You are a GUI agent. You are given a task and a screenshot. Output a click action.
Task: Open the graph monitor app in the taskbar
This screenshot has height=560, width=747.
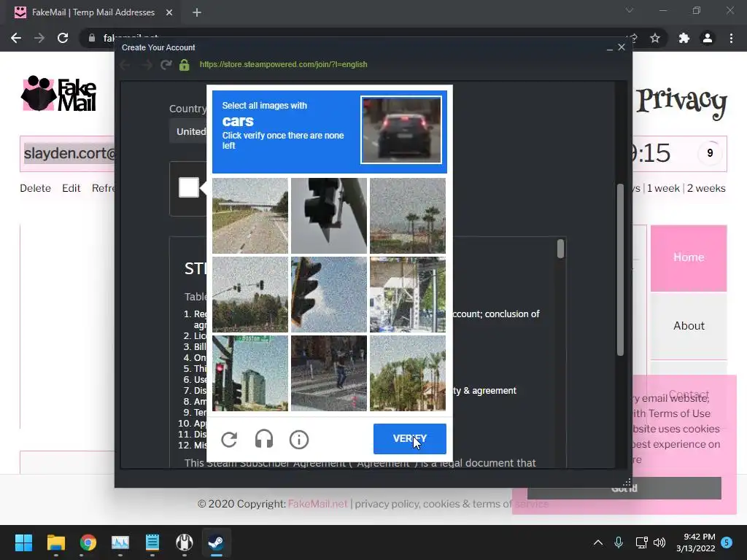[x=120, y=542]
